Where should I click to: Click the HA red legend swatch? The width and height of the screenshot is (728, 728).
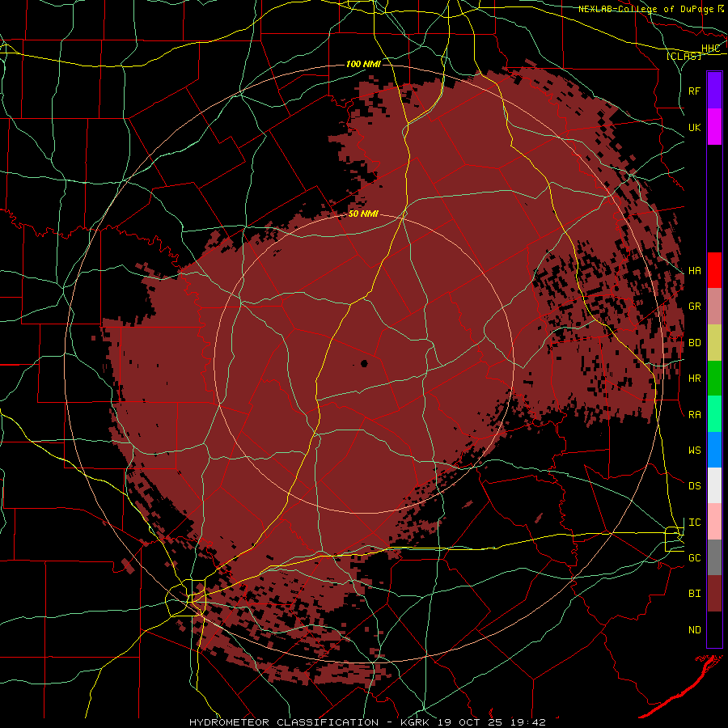(x=714, y=270)
